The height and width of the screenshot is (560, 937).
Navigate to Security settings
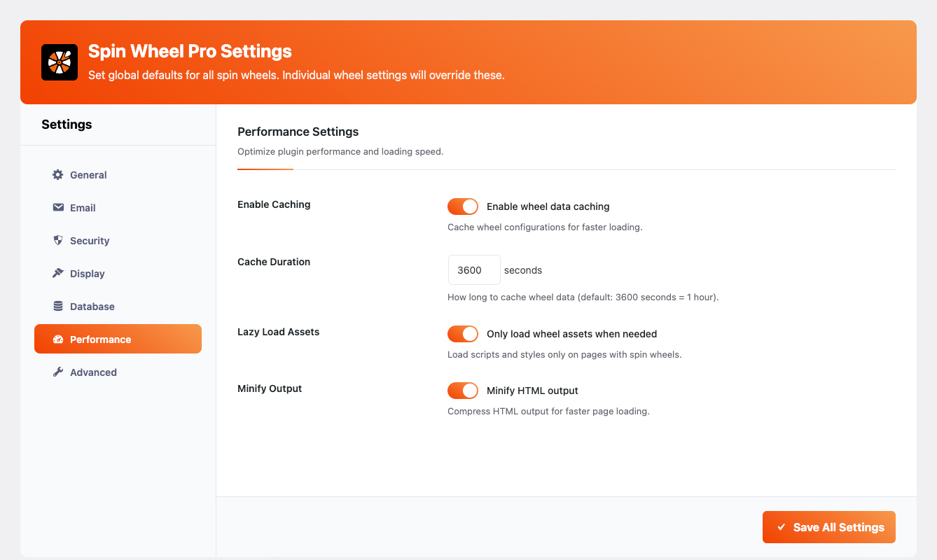click(89, 240)
